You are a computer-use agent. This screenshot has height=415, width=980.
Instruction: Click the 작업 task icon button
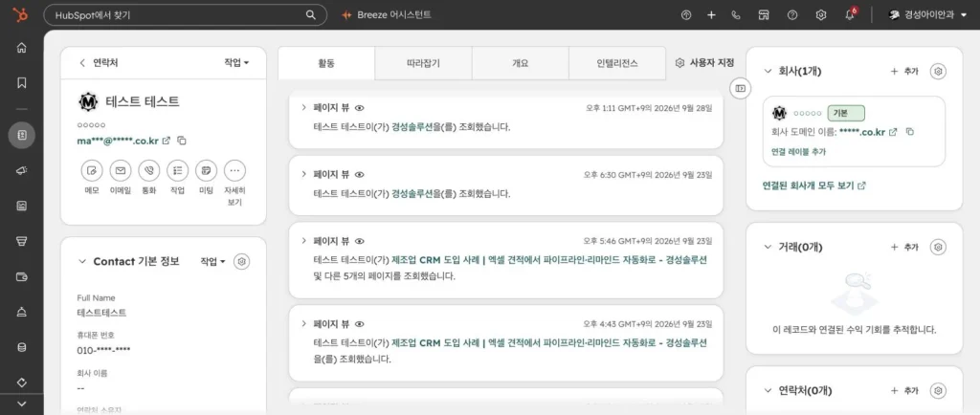click(177, 170)
